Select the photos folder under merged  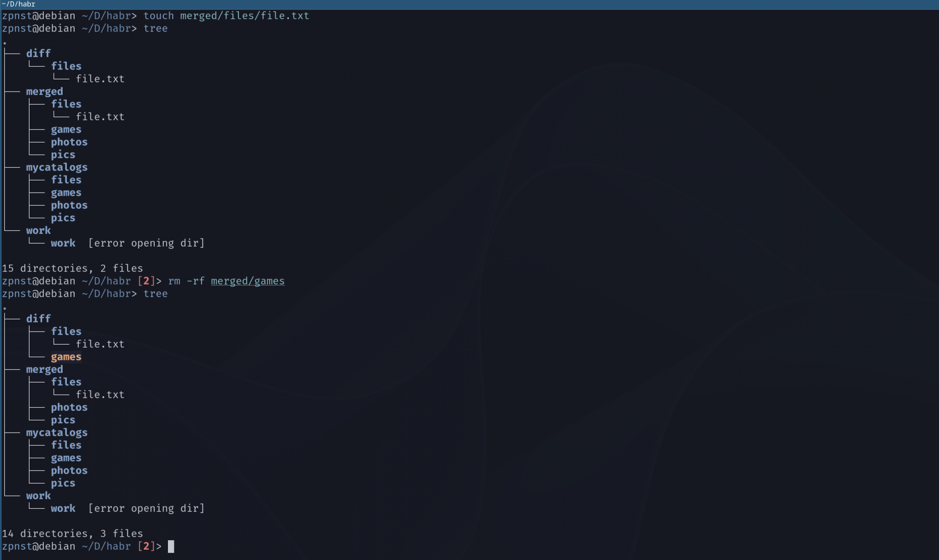coord(69,407)
